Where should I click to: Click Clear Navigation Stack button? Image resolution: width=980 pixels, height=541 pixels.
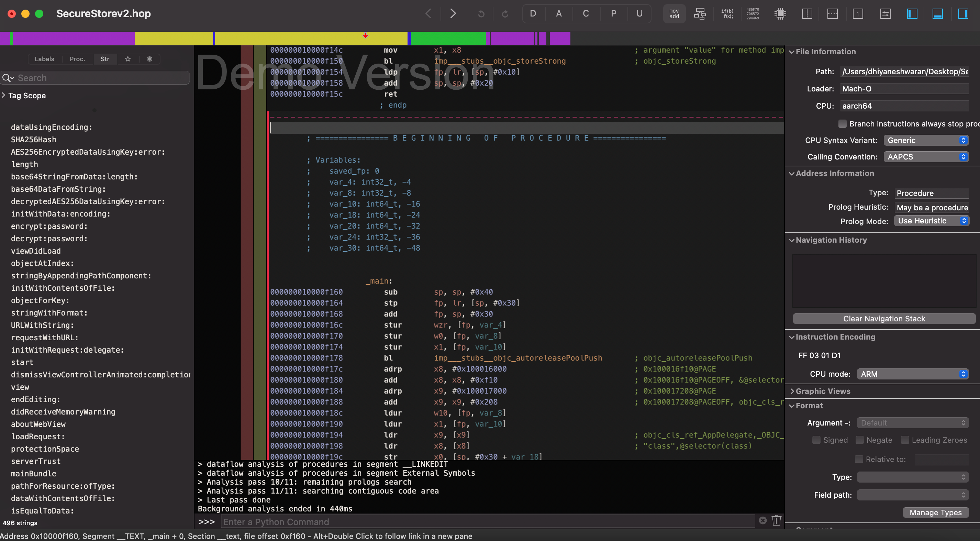coord(884,319)
